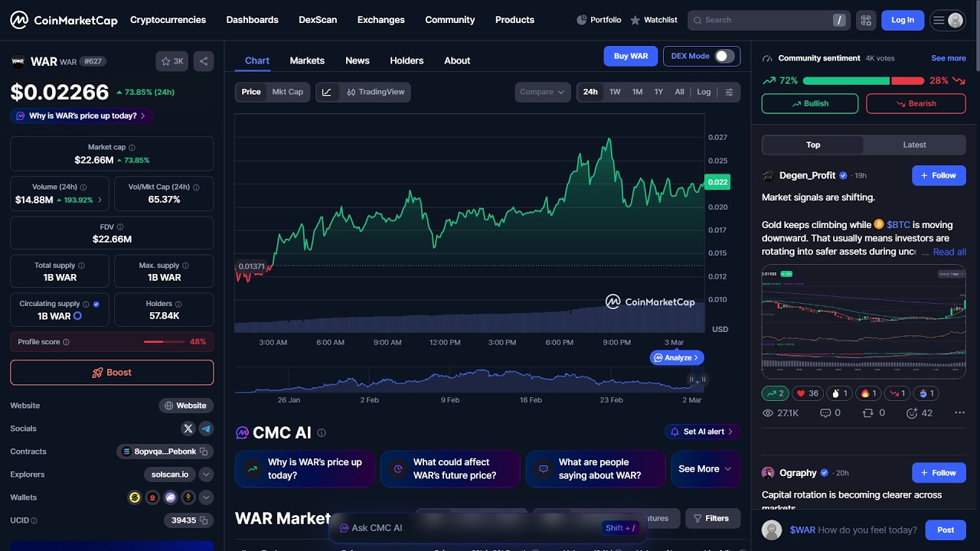Image resolution: width=980 pixels, height=551 pixels.
Task: Switch chart to Price view
Action: [251, 92]
